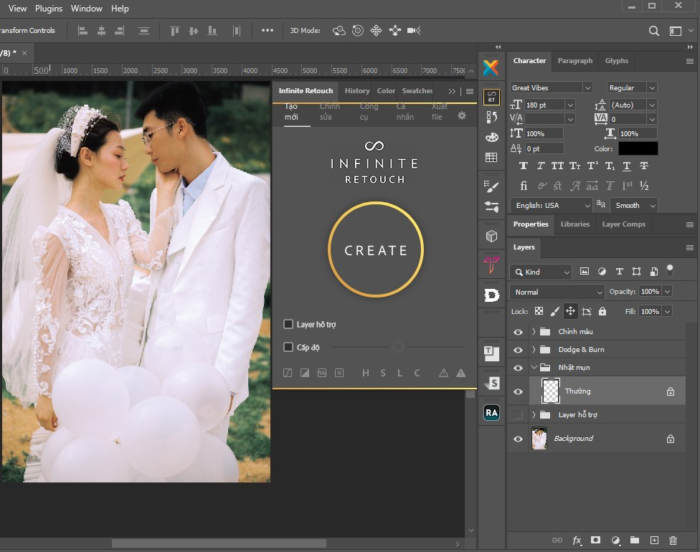The image size is (700, 552).
Task: Open the text Color swatch
Action: coord(638,148)
